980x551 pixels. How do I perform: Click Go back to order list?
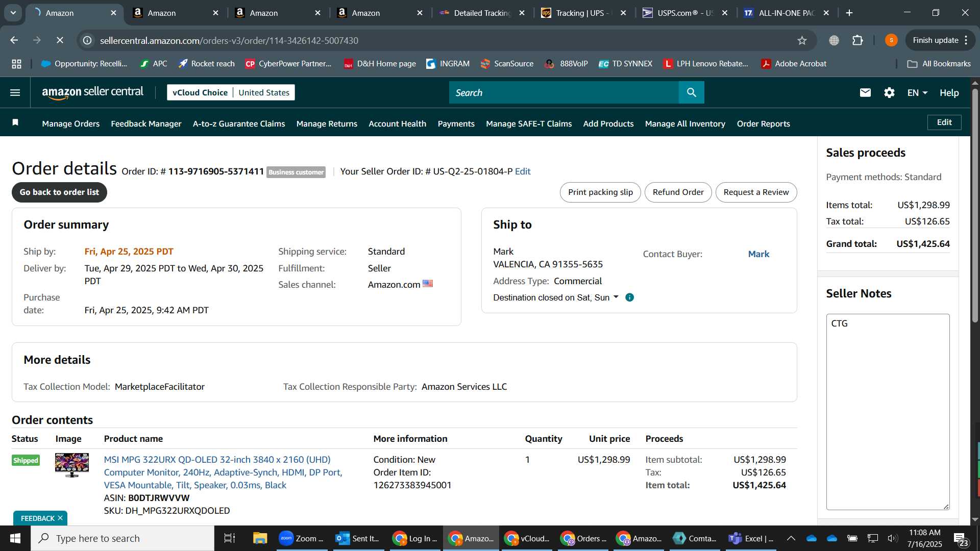[59, 192]
